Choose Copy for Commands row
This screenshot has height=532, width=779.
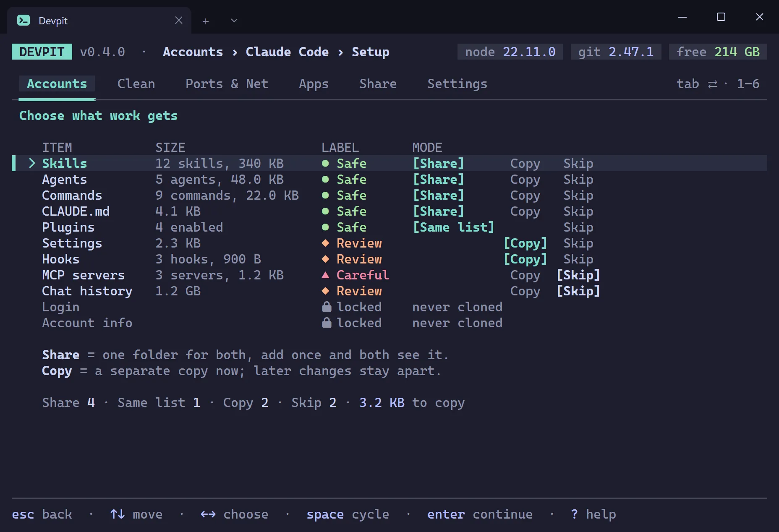(525, 195)
